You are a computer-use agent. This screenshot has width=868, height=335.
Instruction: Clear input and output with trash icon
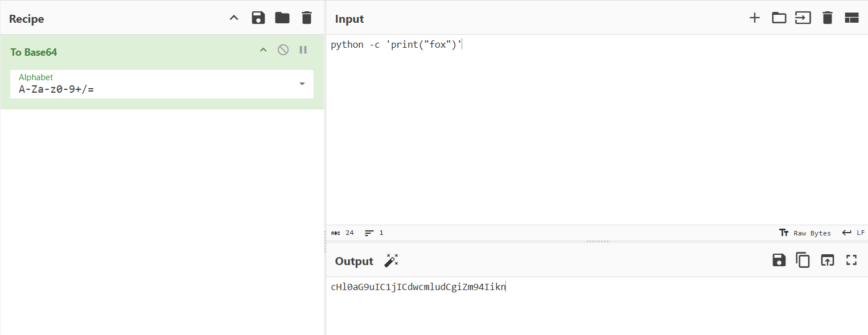[828, 18]
